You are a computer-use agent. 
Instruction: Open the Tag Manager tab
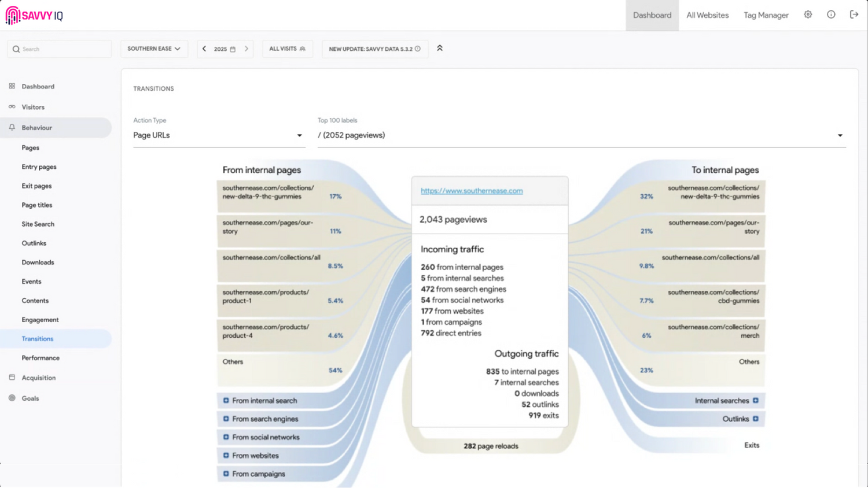click(766, 16)
